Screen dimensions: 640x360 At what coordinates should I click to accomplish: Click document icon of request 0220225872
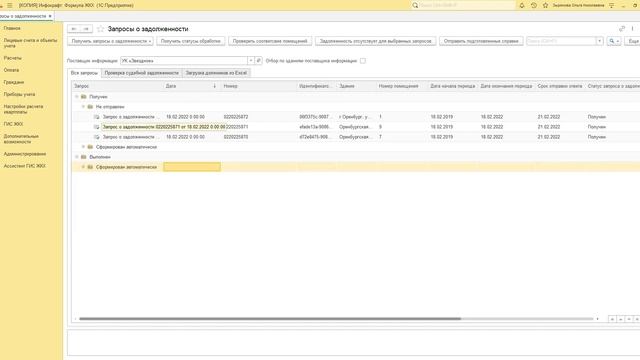pos(97,117)
